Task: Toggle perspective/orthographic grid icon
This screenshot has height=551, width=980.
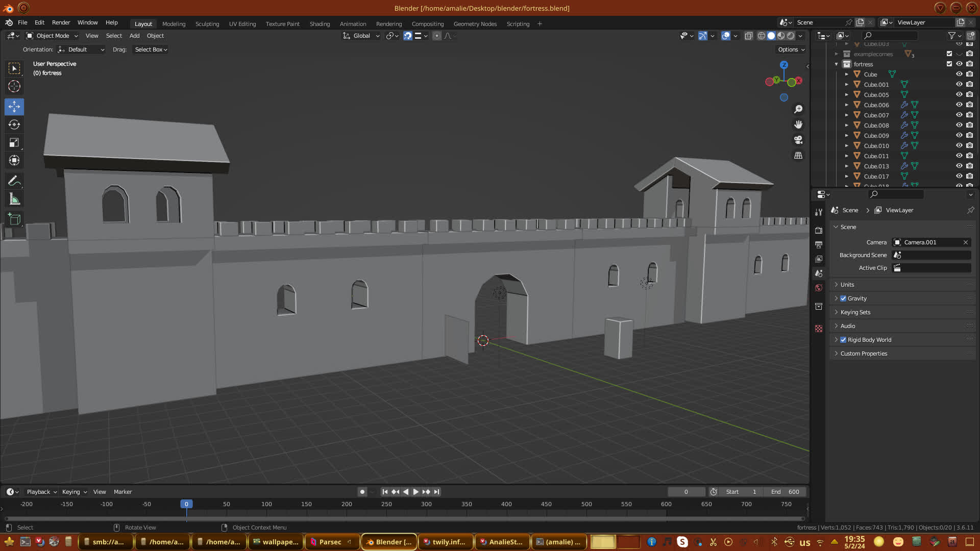Action: (x=798, y=155)
